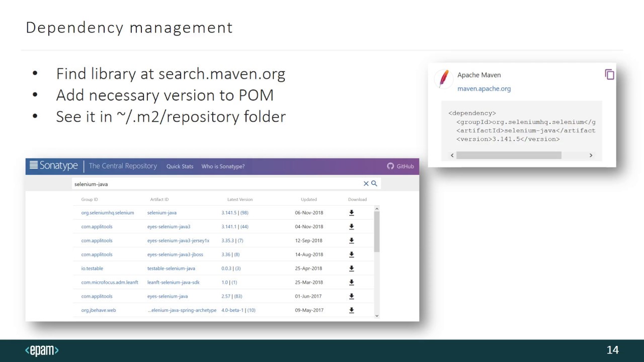Click the 12-Sep-2018 date cell

[309, 241]
